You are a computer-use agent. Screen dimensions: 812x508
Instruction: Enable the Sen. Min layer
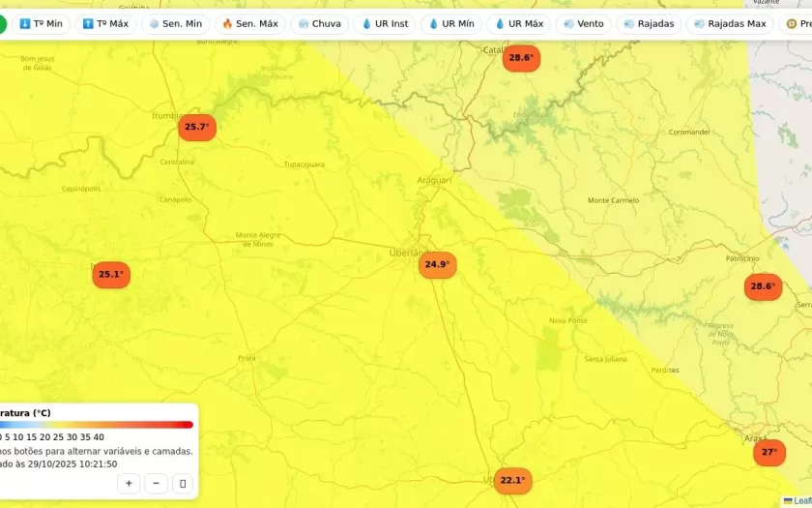click(175, 23)
